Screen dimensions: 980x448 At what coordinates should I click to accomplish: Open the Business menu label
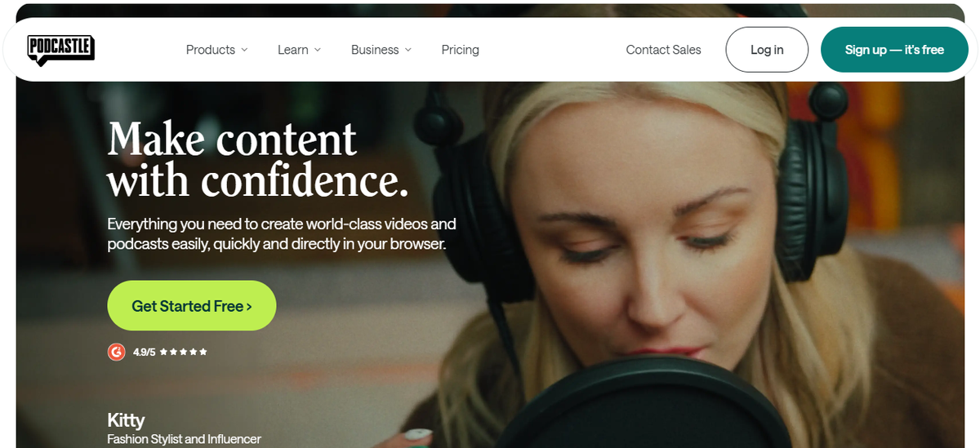tap(375, 50)
